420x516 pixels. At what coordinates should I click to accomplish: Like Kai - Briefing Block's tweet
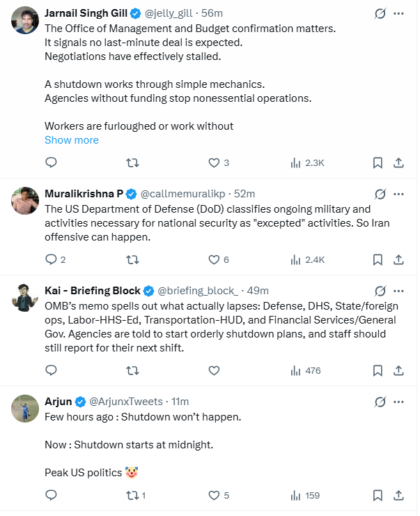coord(215,370)
